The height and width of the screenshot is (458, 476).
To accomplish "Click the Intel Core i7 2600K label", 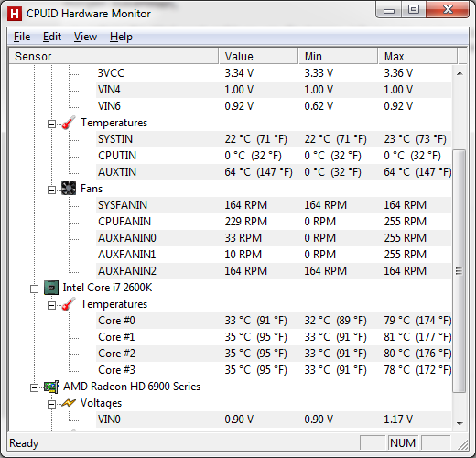I will [x=107, y=288].
